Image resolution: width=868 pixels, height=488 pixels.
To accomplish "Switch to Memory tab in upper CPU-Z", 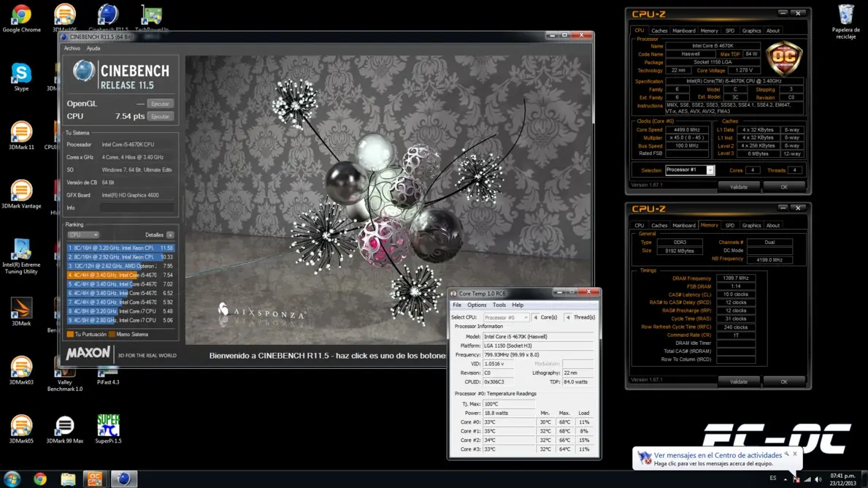I will click(x=709, y=31).
